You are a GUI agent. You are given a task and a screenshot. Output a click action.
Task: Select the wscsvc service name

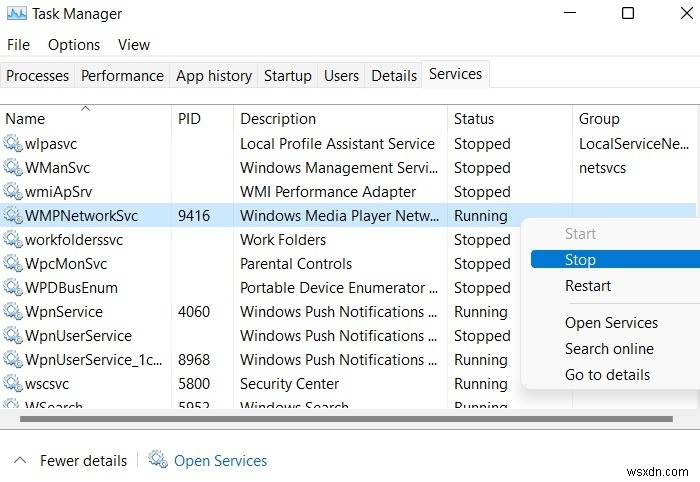(x=47, y=383)
